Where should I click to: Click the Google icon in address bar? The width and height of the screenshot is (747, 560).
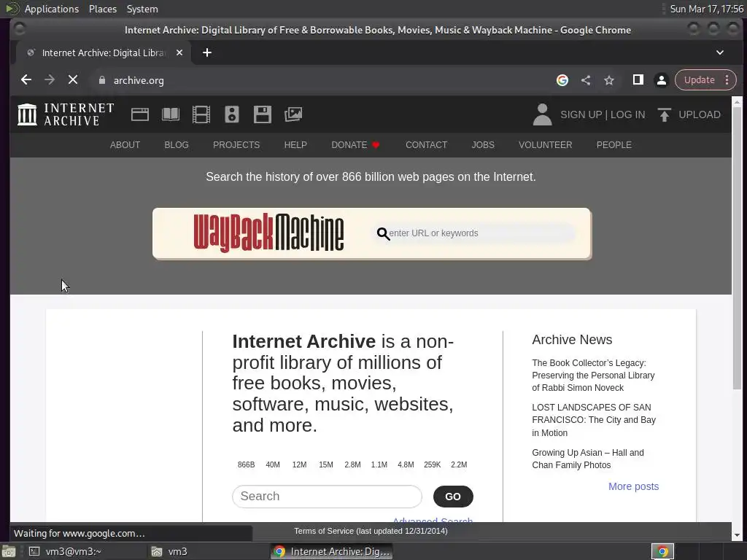tap(562, 80)
